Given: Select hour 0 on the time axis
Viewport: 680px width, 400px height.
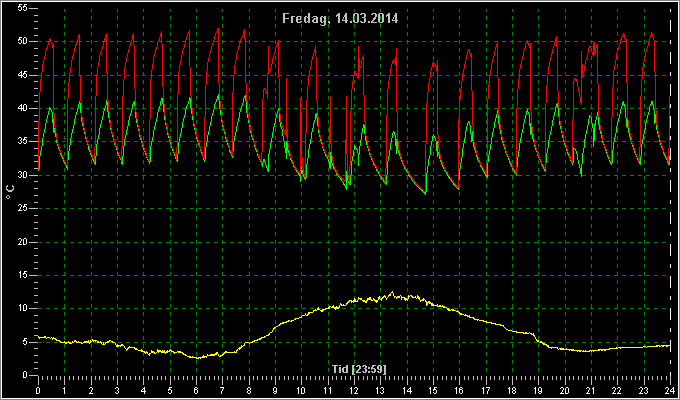Looking at the screenshot, I should point(39,390).
